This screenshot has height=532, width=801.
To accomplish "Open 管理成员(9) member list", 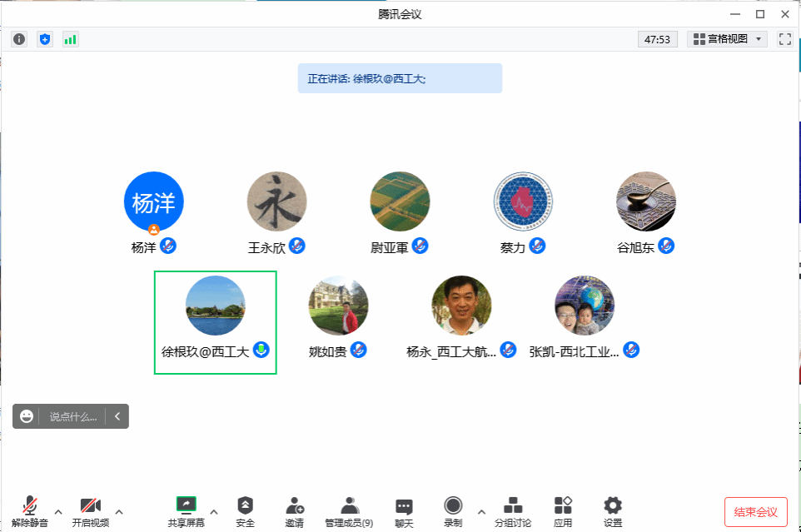I will [349, 510].
